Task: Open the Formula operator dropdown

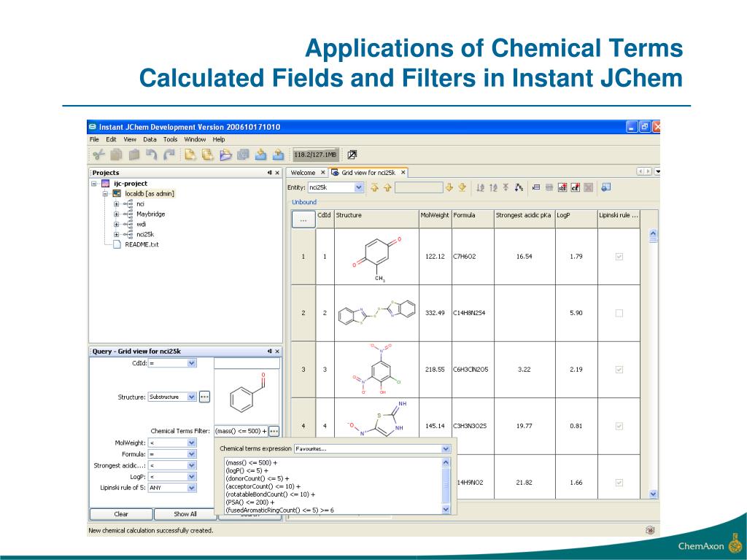Action: click(192, 454)
